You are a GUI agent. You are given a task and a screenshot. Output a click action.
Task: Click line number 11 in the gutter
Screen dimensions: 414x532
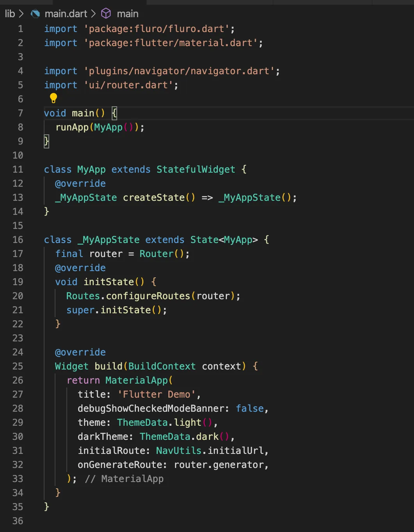18,170
